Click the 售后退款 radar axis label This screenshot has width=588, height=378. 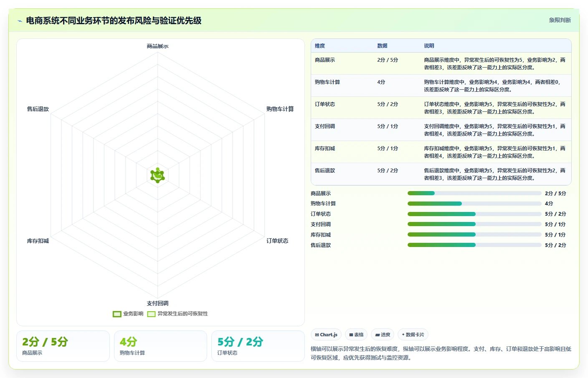pos(38,109)
